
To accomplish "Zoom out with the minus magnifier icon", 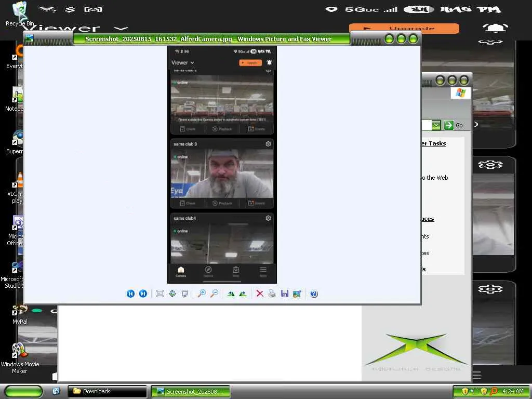I will pyautogui.click(x=214, y=294).
